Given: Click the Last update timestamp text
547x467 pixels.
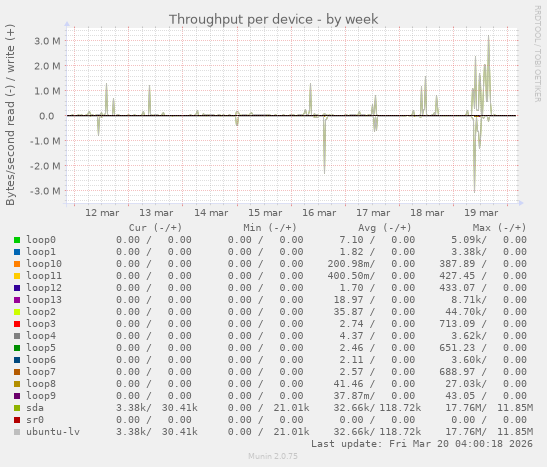Looking at the screenshot, I should click(x=422, y=444).
